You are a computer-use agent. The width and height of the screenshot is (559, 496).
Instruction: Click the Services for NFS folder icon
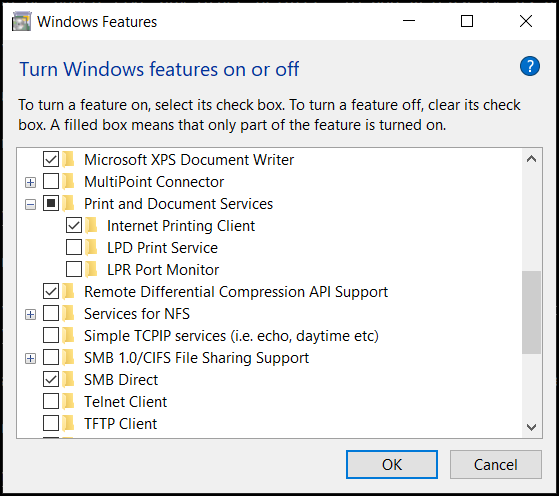(68, 314)
